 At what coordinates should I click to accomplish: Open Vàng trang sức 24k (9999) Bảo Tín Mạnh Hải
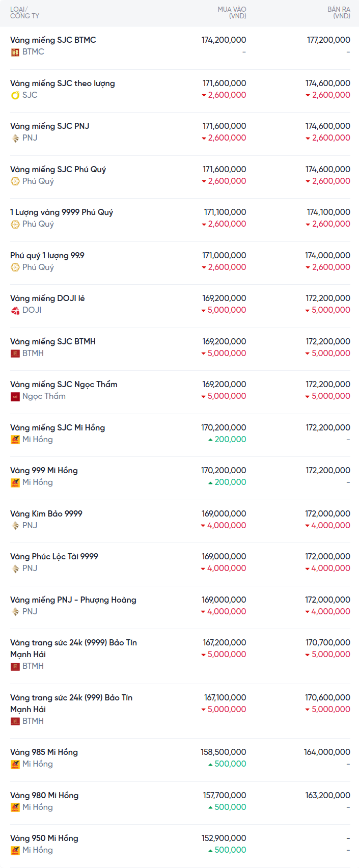pos(73,648)
